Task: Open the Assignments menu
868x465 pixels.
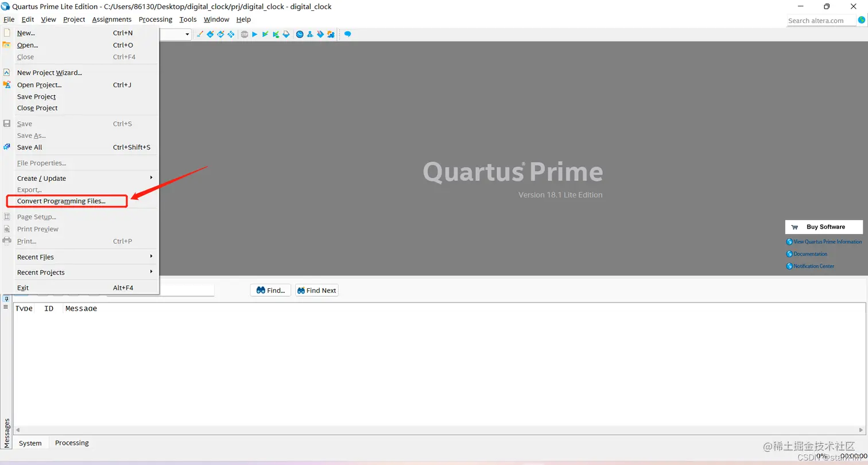Action: pos(111,20)
